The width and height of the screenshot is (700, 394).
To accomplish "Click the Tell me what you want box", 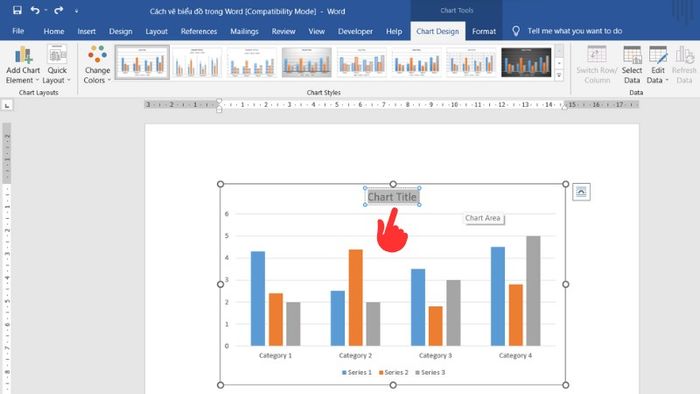I will pyautogui.click(x=575, y=31).
